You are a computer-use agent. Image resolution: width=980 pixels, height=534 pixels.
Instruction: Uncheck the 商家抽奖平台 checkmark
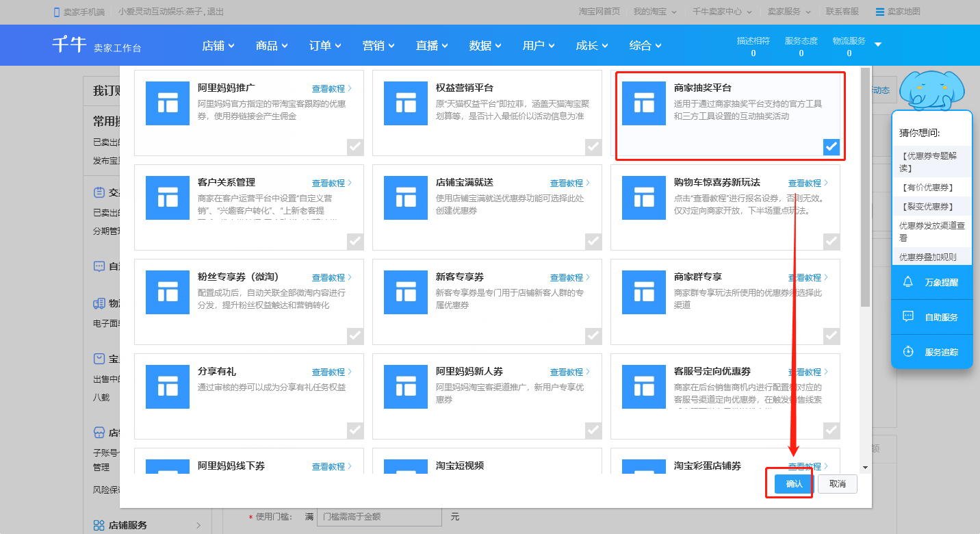click(831, 147)
